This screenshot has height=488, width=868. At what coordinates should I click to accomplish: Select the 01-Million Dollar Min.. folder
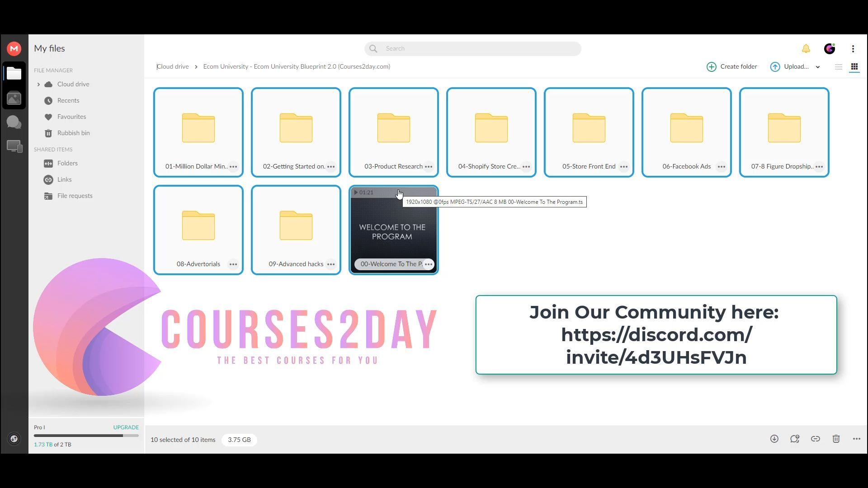coord(198,132)
